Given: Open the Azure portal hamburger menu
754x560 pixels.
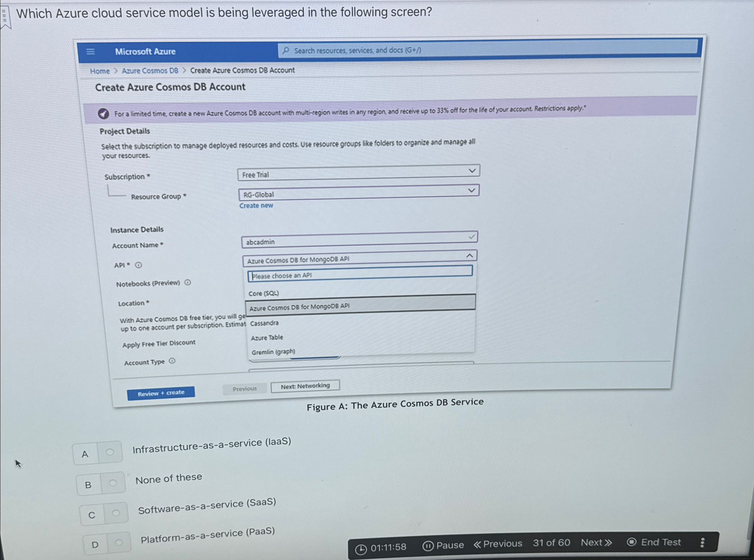Looking at the screenshot, I should coord(91,52).
